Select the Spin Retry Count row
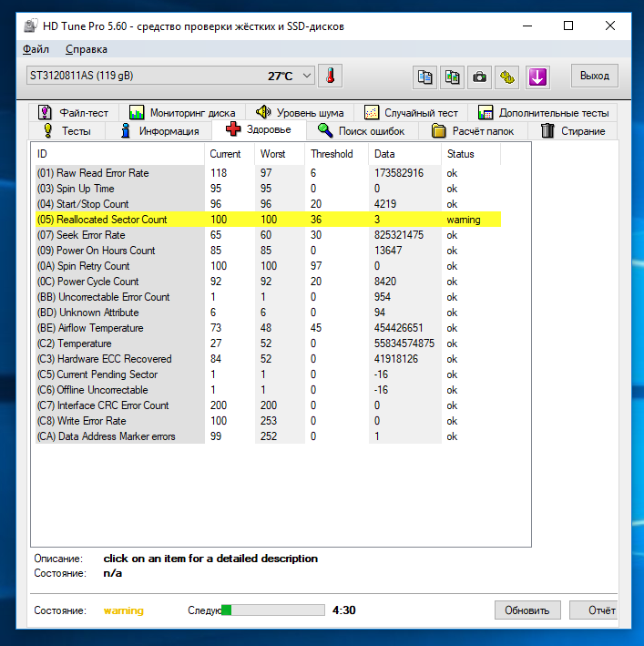Image resolution: width=644 pixels, height=646 pixels. [268, 266]
